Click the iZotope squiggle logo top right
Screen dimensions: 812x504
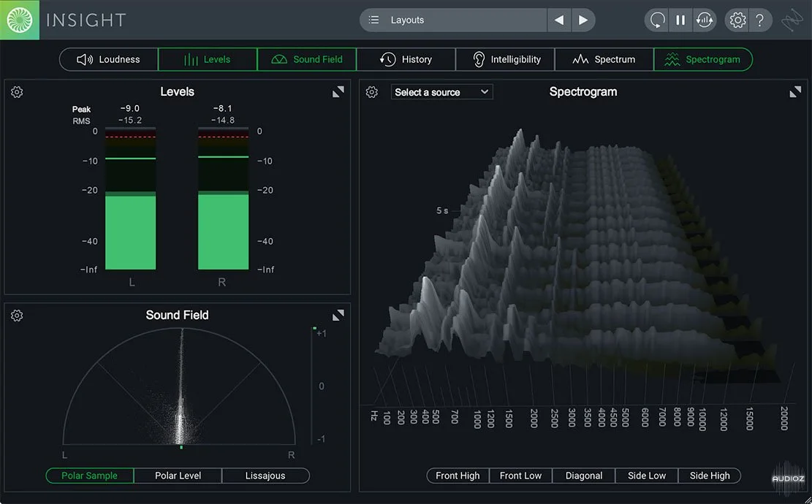[792, 20]
